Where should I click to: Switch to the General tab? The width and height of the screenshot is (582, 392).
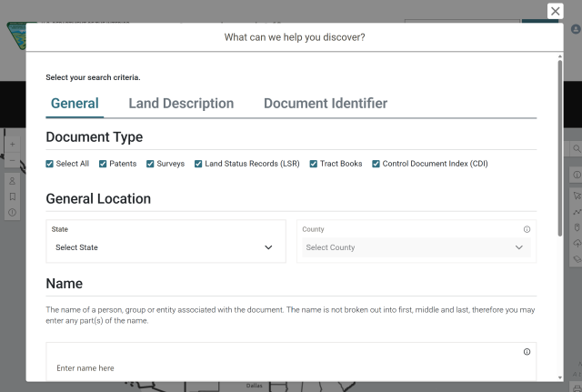[x=75, y=104]
